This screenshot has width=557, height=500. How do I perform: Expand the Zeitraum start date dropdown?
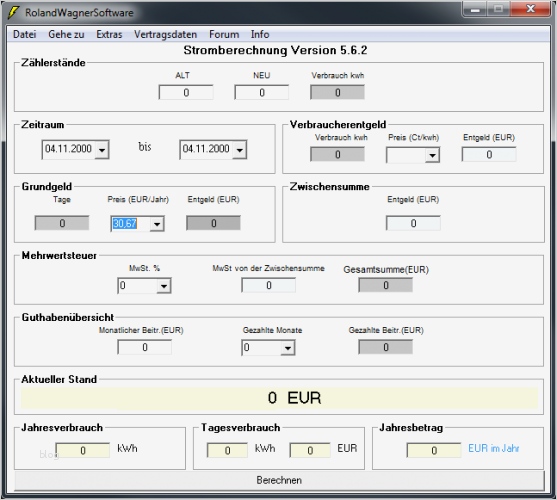pyautogui.click(x=102, y=150)
